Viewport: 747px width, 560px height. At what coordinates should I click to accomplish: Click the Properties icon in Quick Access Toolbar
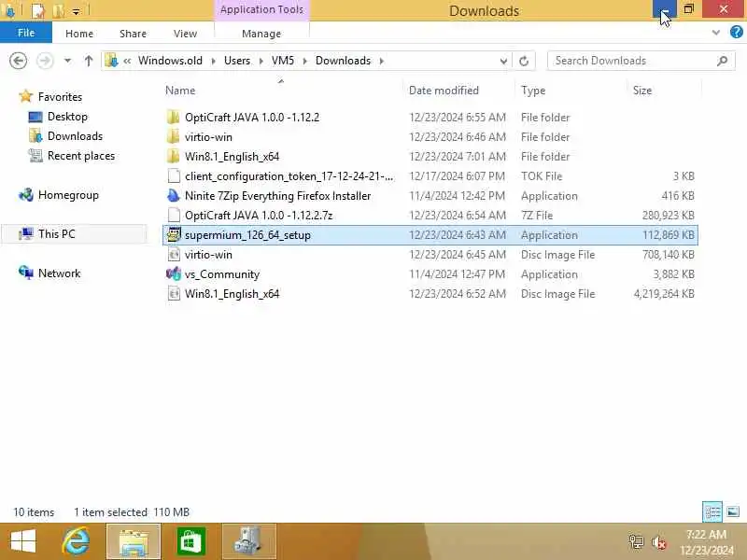click(x=37, y=10)
